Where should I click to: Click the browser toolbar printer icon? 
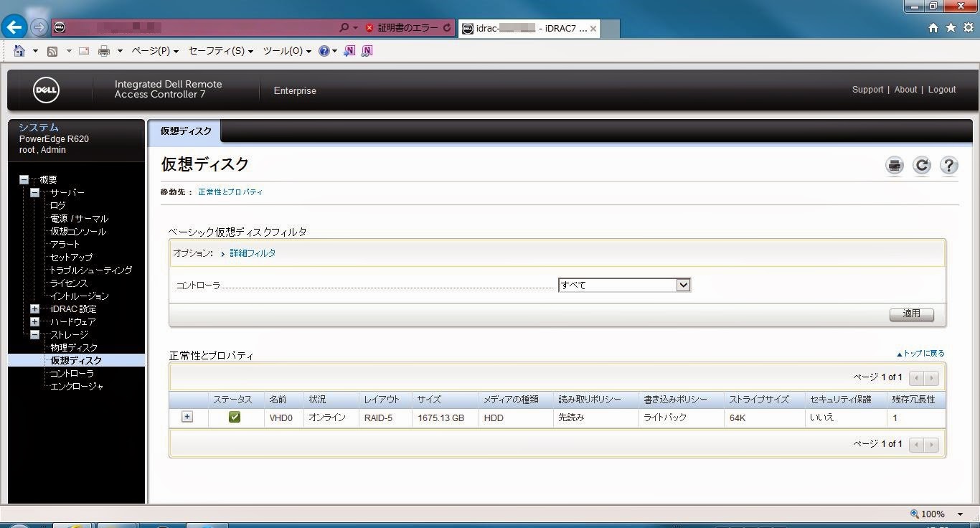point(104,51)
